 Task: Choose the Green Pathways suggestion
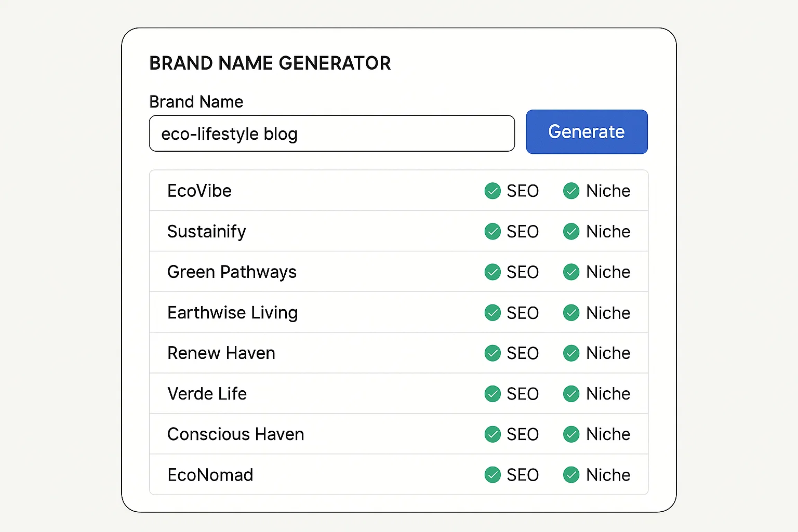point(232,272)
